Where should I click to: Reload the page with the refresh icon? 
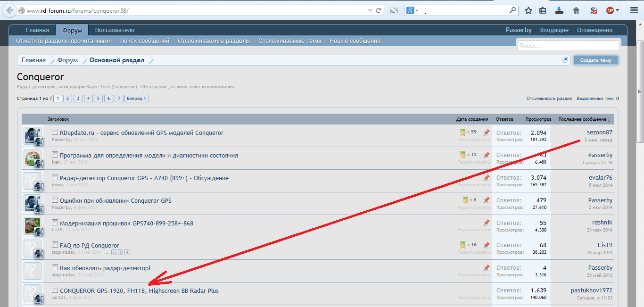coord(378,10)
